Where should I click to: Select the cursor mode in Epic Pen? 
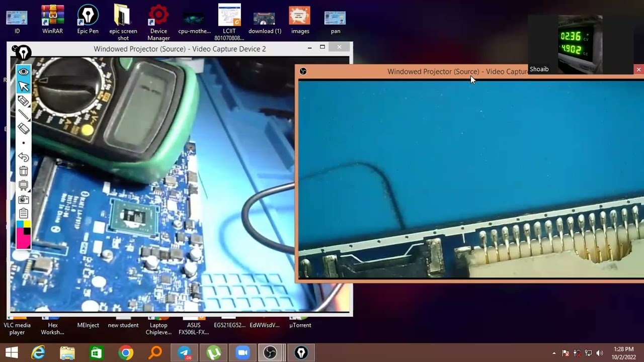pyautogui.click(x=23, y=86)
